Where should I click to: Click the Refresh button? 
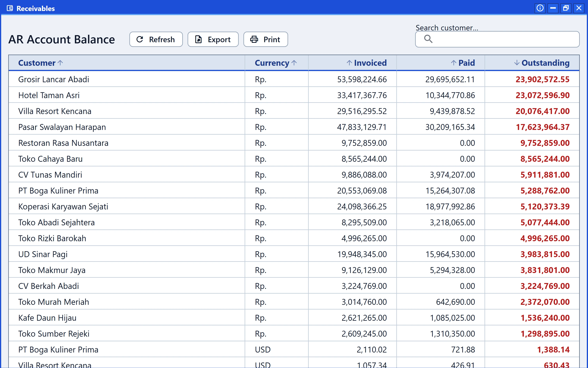(x=156, y=39)
